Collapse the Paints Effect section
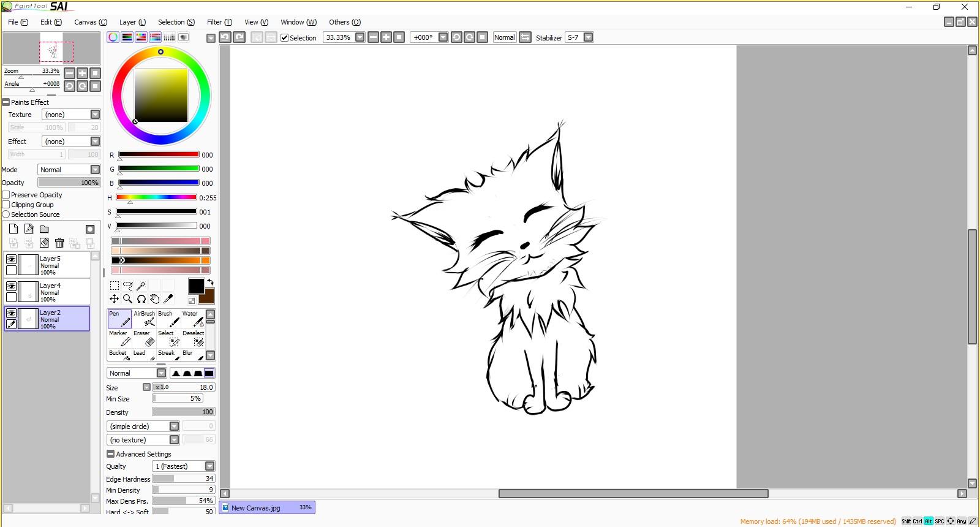The height and width of the screenshot is (527, 980). [6, 102]
